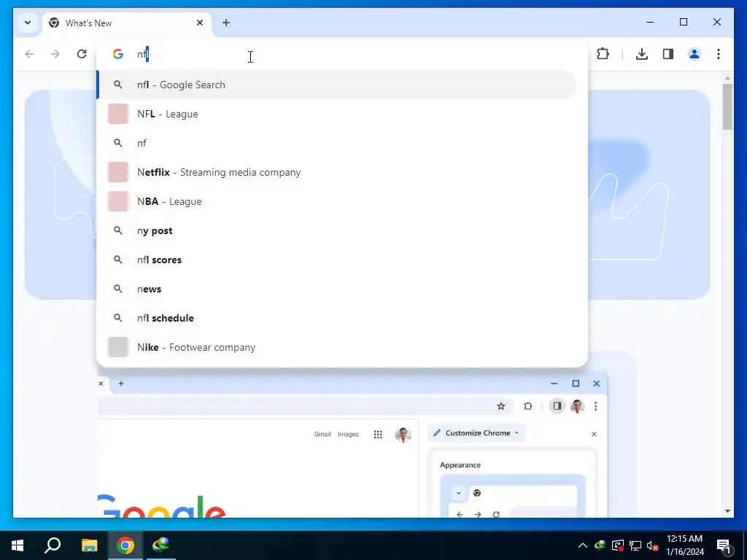Click the address bar containing nfl
The height and width of the screenshot is (560, 747).
[x=342, y=54]
